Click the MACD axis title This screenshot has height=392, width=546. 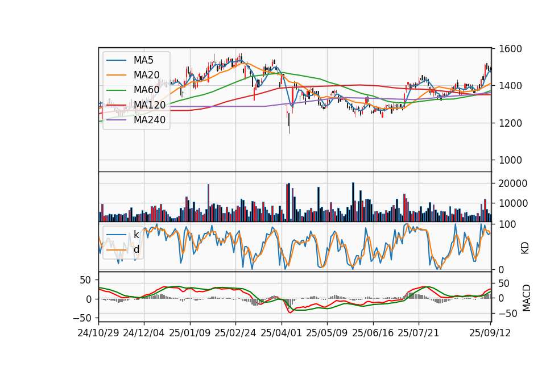[x=526, y=298]
